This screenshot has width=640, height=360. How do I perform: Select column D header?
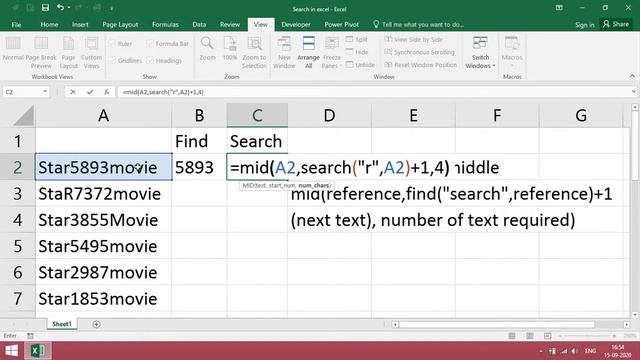coord(329,116)
